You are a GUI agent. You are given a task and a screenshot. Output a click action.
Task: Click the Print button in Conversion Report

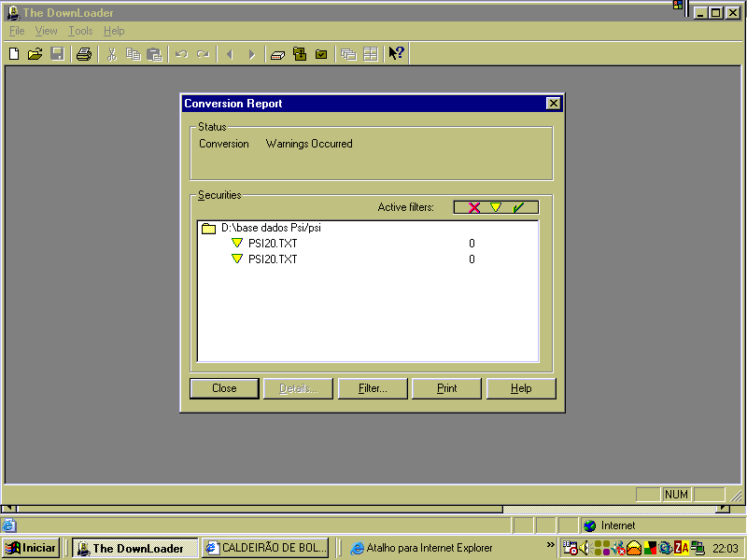447,388
